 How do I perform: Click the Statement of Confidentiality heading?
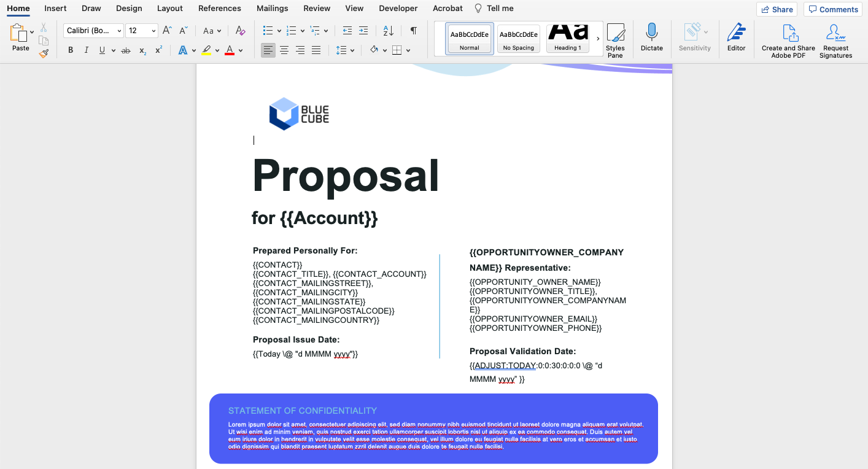pyautogui.click(x=303, y=411)
